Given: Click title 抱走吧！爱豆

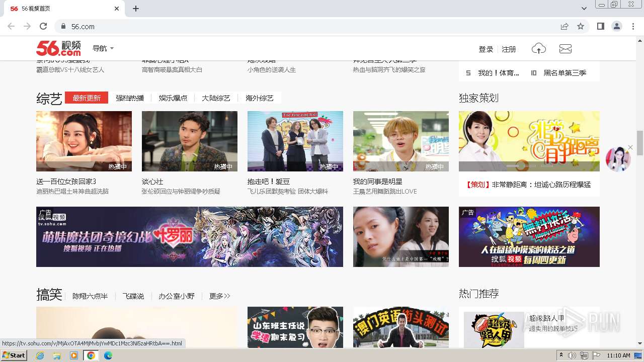Looking at the screenshot, I should pos(269,182).
